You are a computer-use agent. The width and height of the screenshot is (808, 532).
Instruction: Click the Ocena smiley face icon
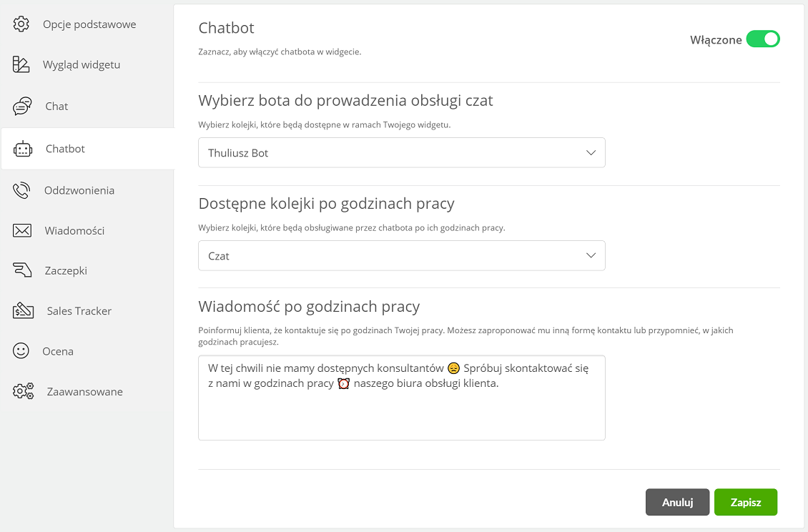[x=21, y=351]
